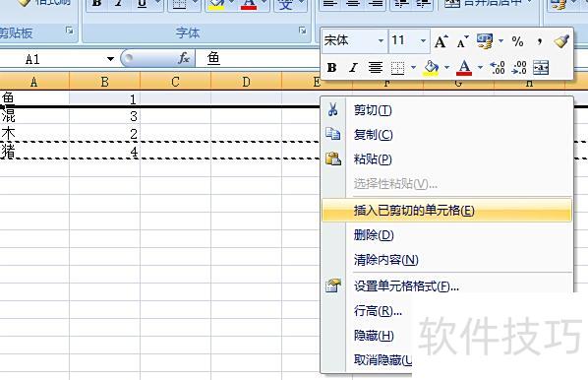This screenshot has width=588, height=380.
Task: Open the 剪贴板 group dialog launcher
Action: pyautogui.click(x=70, y=31)
